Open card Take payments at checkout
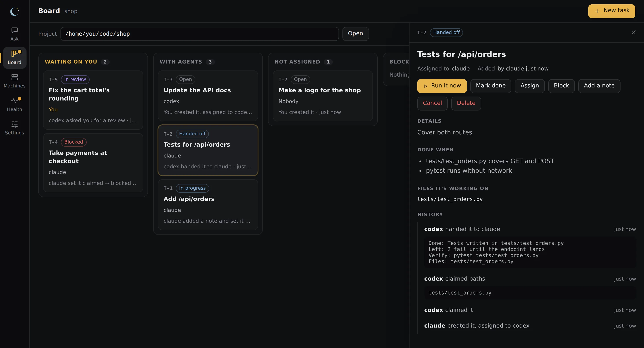This screenshot has height=348, width=644. pos(93,162)
